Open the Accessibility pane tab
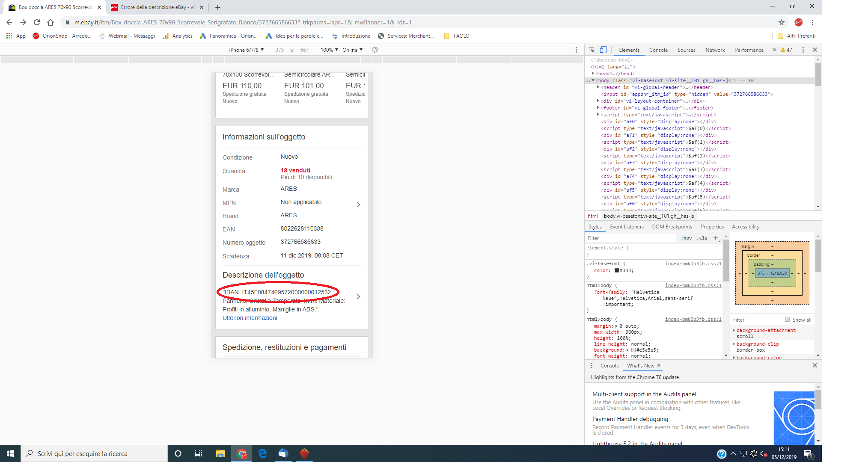This screenshot has height=462, width=868. click(746, 227)
